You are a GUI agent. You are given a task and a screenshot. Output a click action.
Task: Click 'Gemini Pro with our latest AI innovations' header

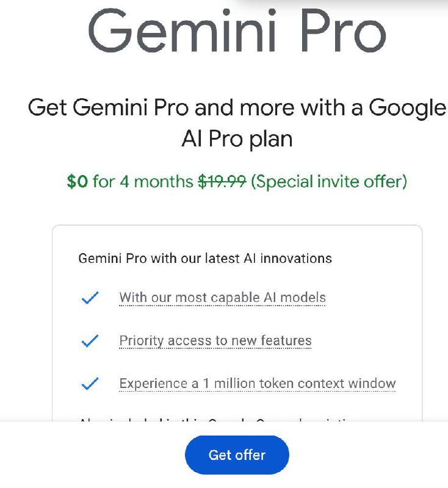pyautogui.click(x=205, y=258)
